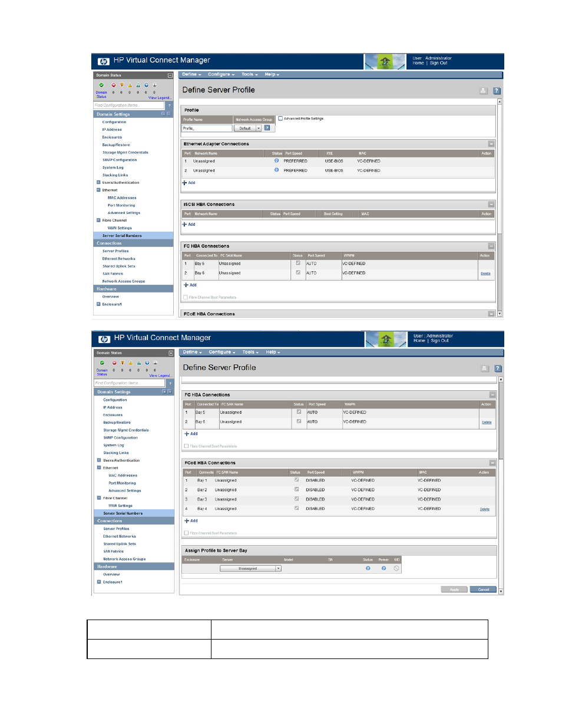The height and width of the screenshot is (728, 562).
Task: Collapse Ethernet Adapter Connections section
Action: tap(491, 144)
